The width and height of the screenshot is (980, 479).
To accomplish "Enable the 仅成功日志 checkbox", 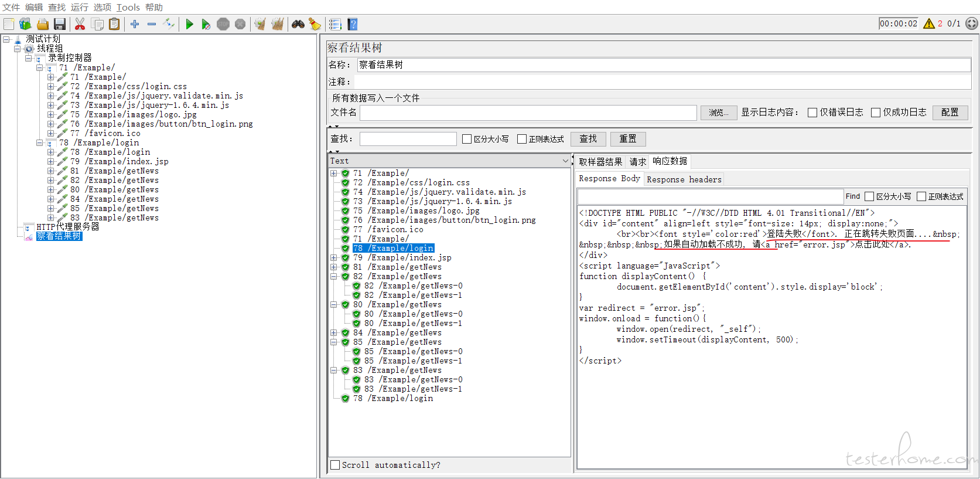I will pyautogui.click(x=876, y=113).
